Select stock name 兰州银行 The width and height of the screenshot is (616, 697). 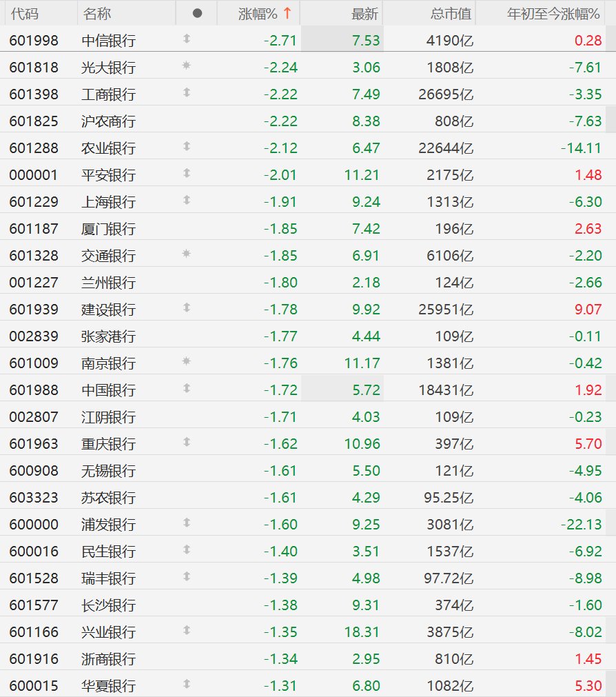108,283
